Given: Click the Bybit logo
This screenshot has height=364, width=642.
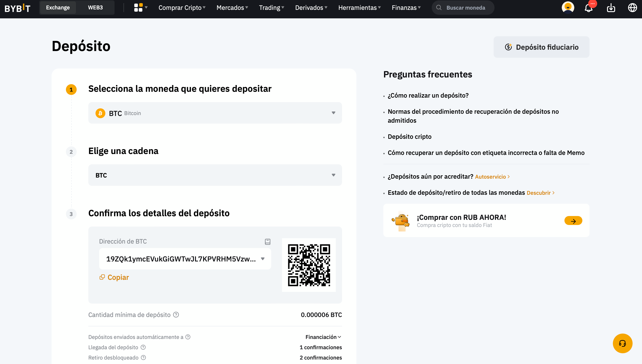Looking at the screenshot, I should (17, 8).
